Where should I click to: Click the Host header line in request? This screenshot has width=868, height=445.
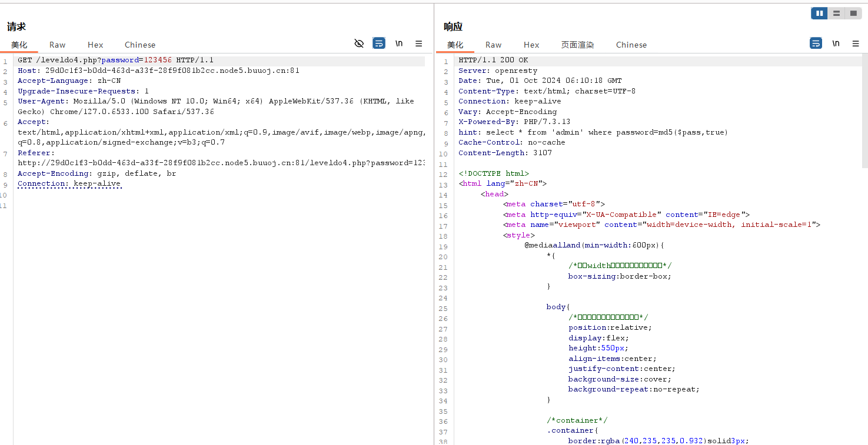click(x=158, y=71)
